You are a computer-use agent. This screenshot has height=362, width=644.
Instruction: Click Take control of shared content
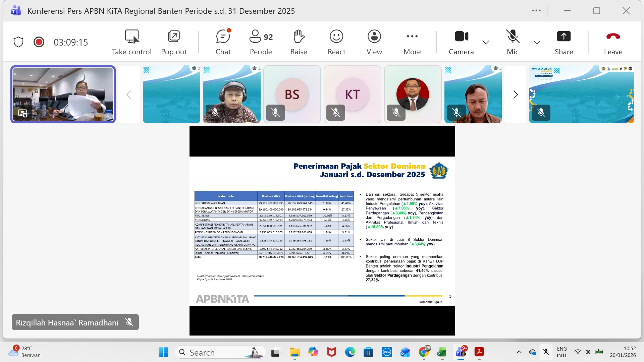pyautogui.click(x=131, y=42)
